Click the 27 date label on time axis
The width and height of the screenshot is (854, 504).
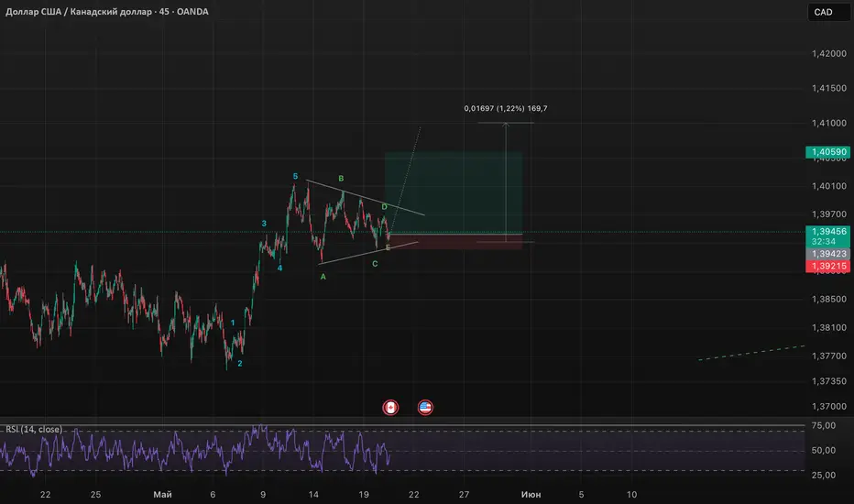(x=464, y=494)
